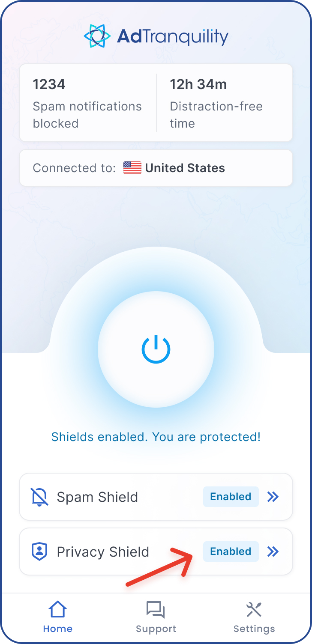Click the 1234 spam notifications blocked stat
Viewport: 312px width, 644px height.
(87, 103)
